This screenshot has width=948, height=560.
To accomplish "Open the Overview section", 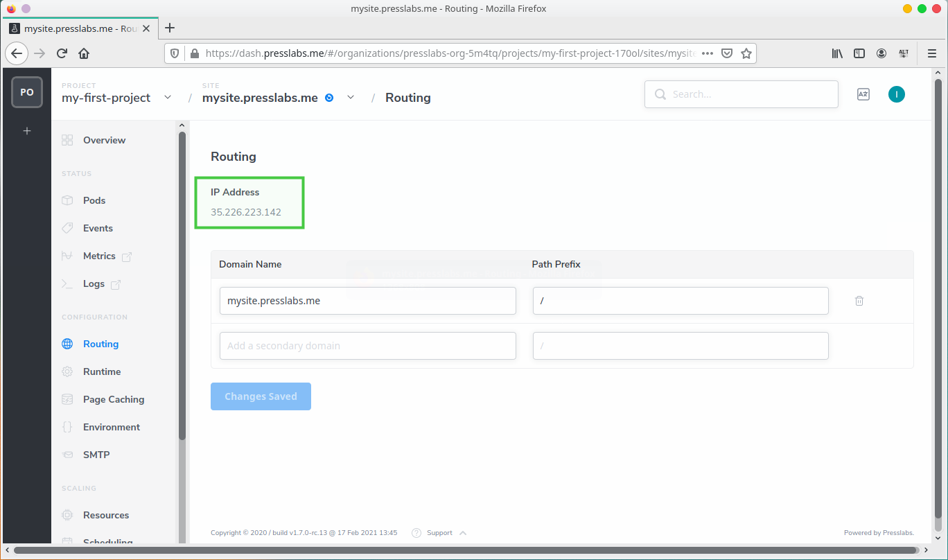I will 104,140.
